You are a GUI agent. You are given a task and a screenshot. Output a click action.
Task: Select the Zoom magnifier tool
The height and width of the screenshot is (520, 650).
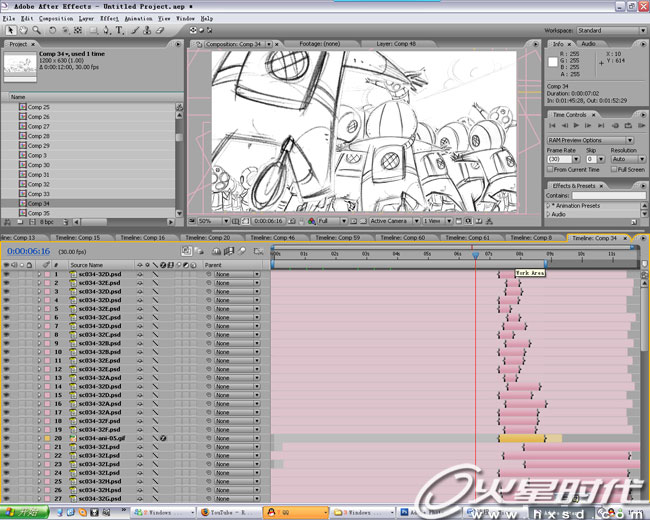(x=36, y=30)
